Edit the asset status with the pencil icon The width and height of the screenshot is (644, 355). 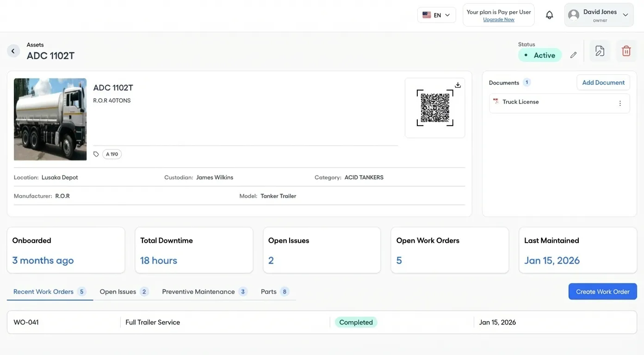pos(573,55)
